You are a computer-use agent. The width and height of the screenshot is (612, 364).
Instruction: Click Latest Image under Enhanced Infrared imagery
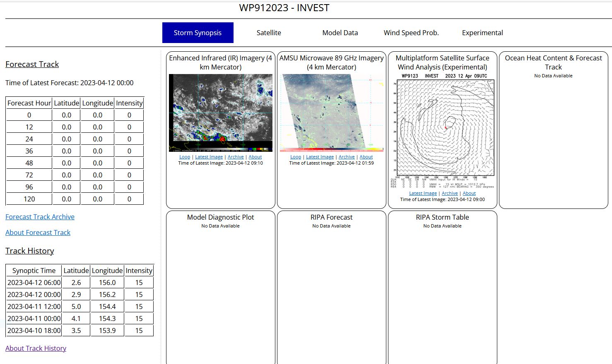(209, 157)
